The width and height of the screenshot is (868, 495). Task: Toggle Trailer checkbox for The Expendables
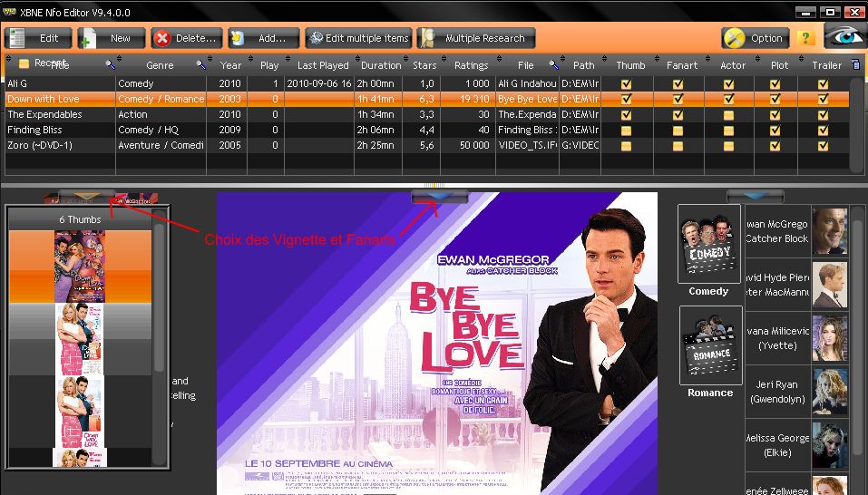coord(824,115)
